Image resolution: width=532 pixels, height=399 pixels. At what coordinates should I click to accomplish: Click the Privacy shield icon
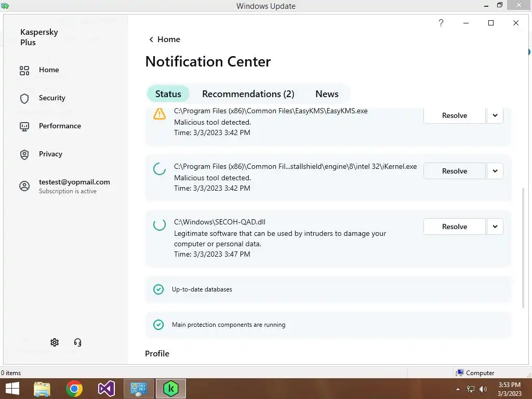point(24,155)
